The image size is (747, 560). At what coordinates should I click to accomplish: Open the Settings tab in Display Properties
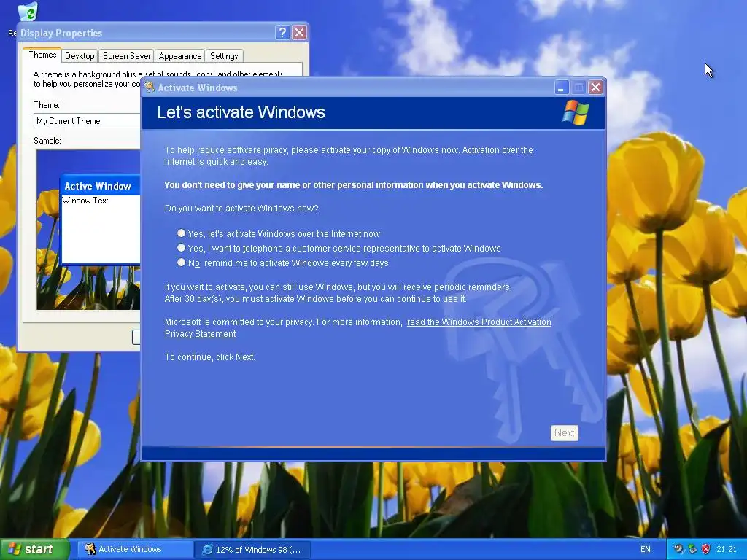click(x=224, y=56)
